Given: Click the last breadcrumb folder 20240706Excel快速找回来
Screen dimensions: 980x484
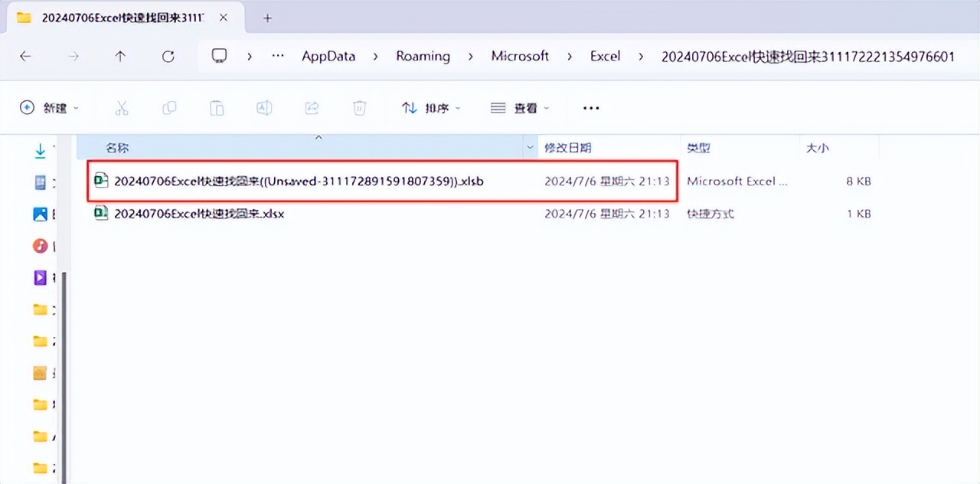Looking at the screenshot, I should [x=808, y=56].
